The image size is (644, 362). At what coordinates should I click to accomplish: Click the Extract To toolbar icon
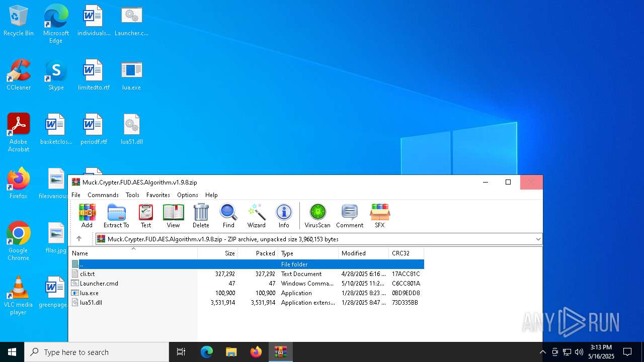pyautogui.click(x=116, y=216)
